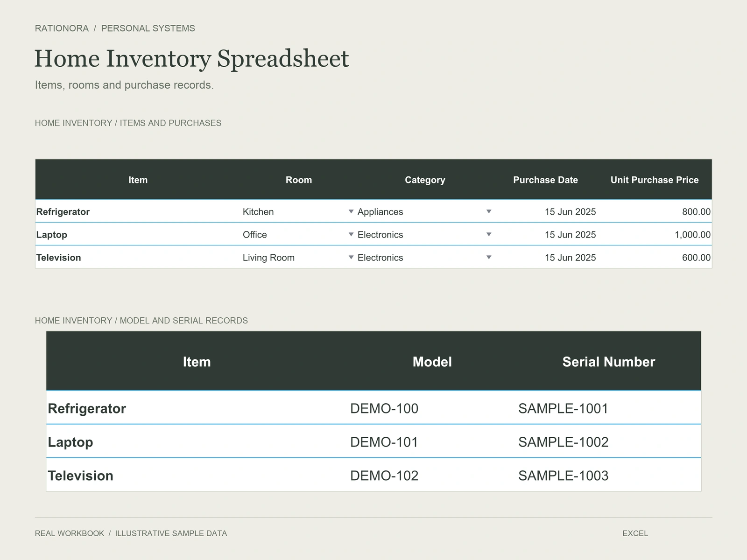The width and height of the screenshot is (747, 560).
Task: Select Television in the serial records table
Action: tap(80, 476)
